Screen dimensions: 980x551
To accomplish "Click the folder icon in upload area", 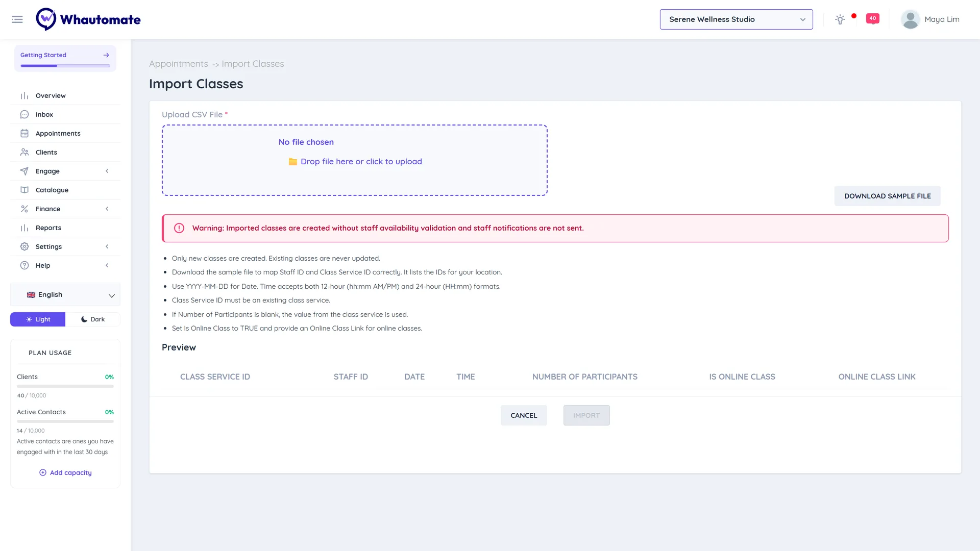I will coord(293,162).
